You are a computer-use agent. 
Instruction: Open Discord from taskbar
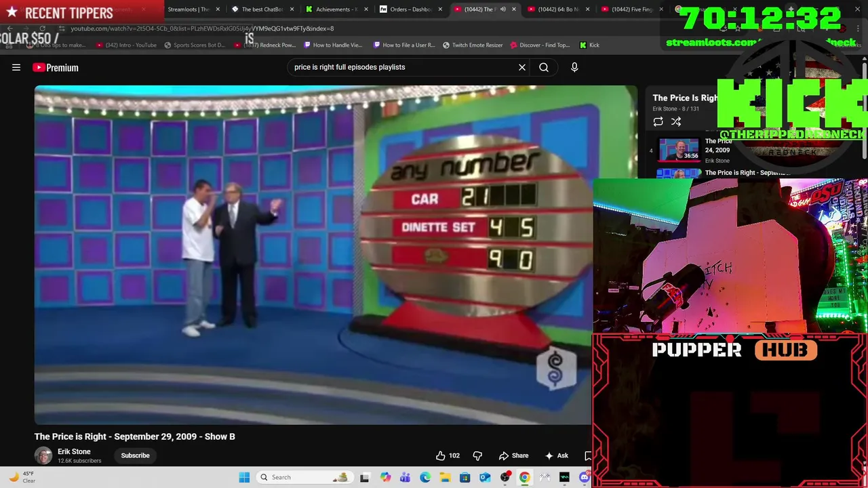point(585,477)
